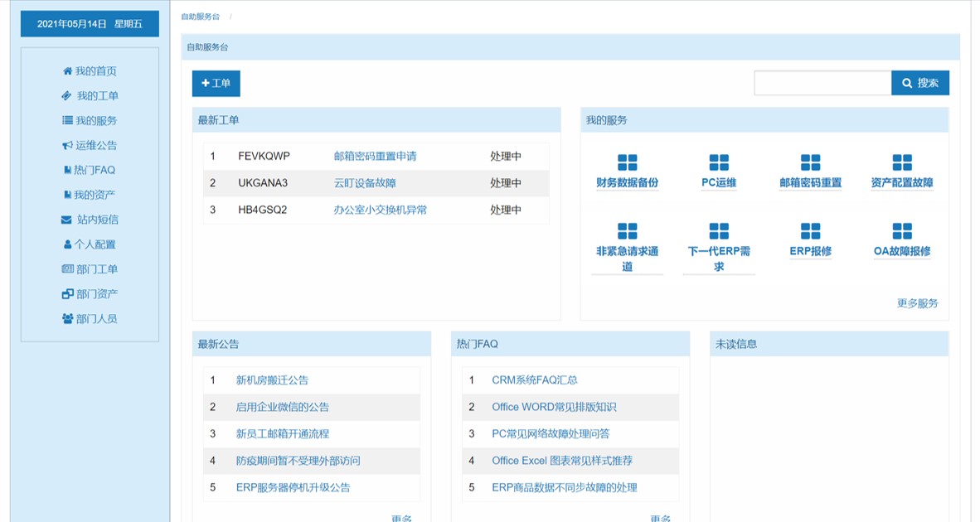Click the 自助服务台 breadcrumb
The width and height of the screenshot is (980, 522).
pyautogui.click(x=201, y=17)
